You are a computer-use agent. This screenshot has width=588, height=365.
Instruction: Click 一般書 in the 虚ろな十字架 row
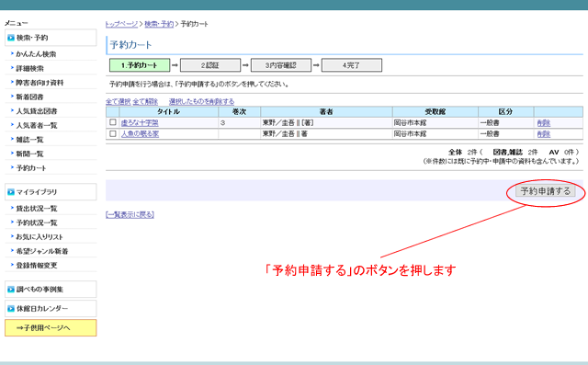click(490, 122)
